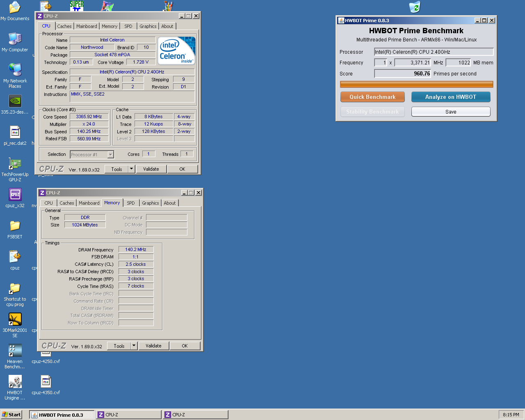Viewport: 525px width, 420px height.
Task: Open the Recycle Bin icon
Action: coord(415,7)
